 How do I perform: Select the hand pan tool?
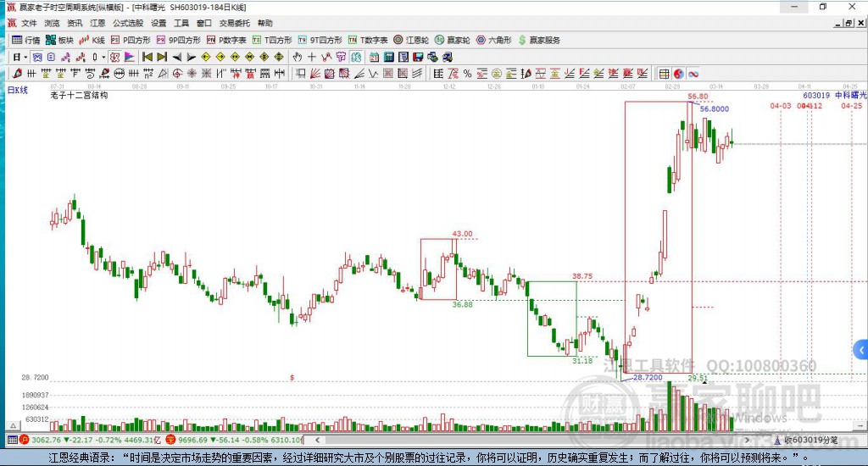[298, 57]
